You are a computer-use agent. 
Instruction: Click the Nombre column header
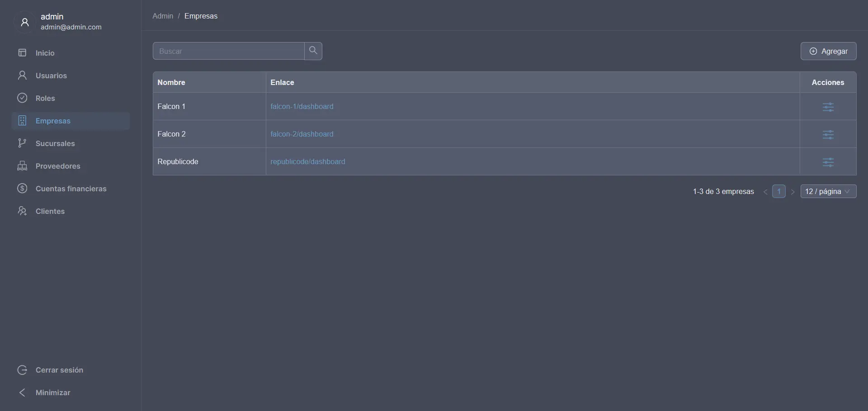coord(209,82)
